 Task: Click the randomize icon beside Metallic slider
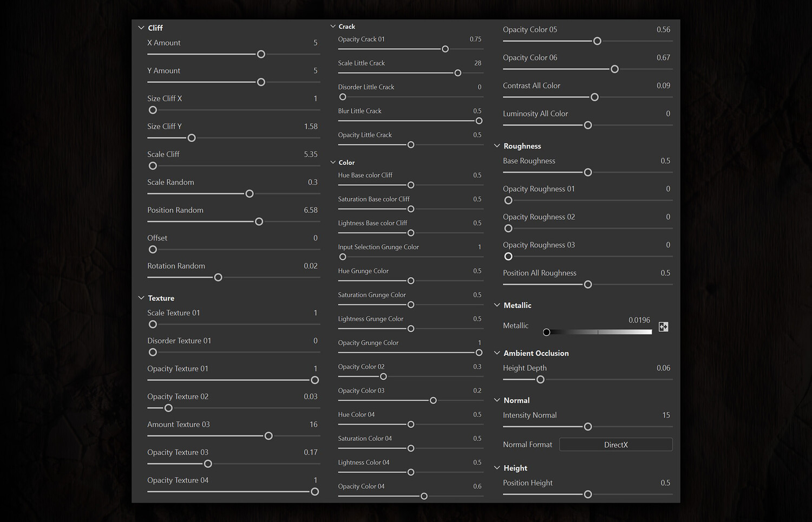click(x=663, y=327)
